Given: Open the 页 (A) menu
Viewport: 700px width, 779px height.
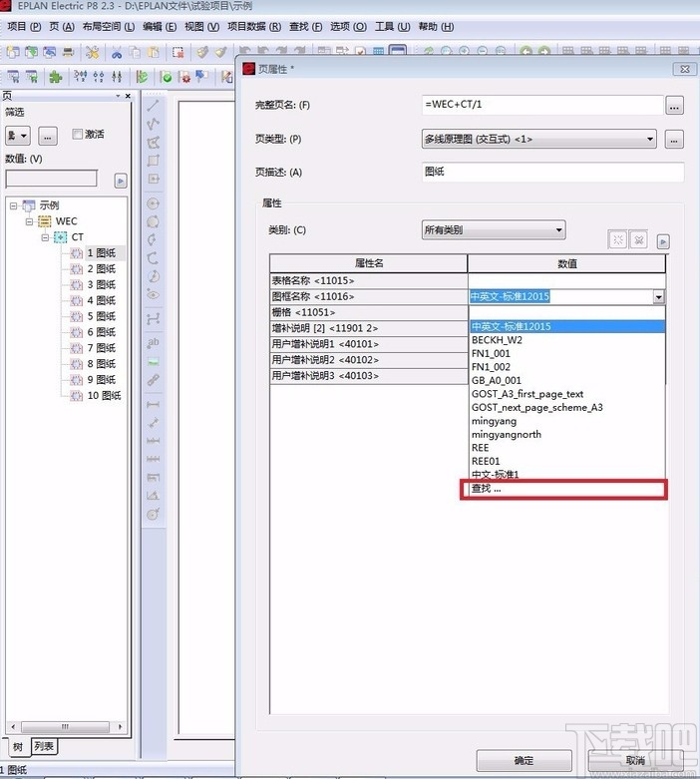Looking at the screenshot, I should coord(62,26).
